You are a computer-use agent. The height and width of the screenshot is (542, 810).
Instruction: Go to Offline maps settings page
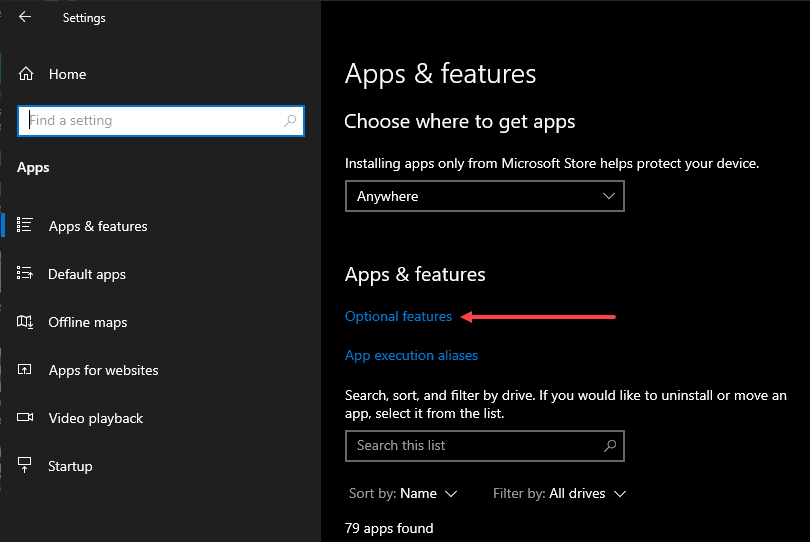pyautogui.click(x=88, y=322)
